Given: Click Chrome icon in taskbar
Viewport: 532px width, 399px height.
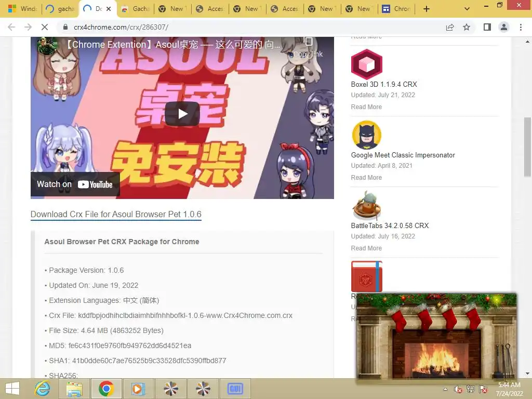Looking at the screenshot, I should coord(106,389).
